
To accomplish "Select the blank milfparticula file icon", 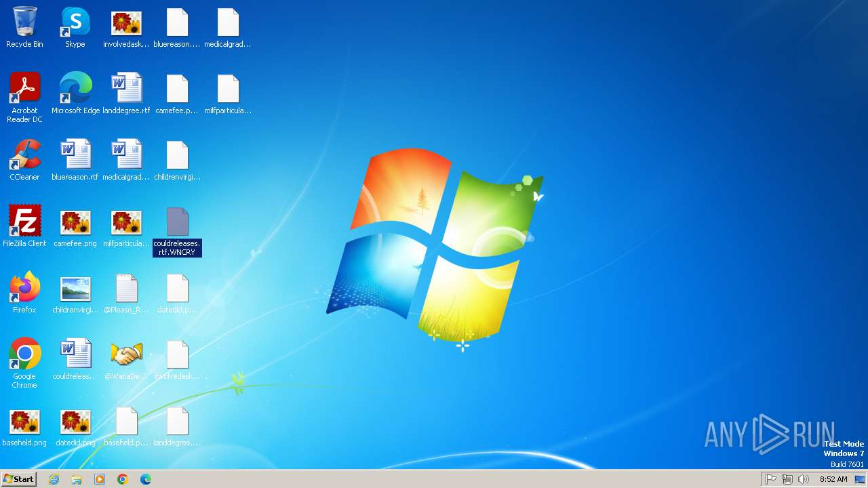I will coord(228,94).
